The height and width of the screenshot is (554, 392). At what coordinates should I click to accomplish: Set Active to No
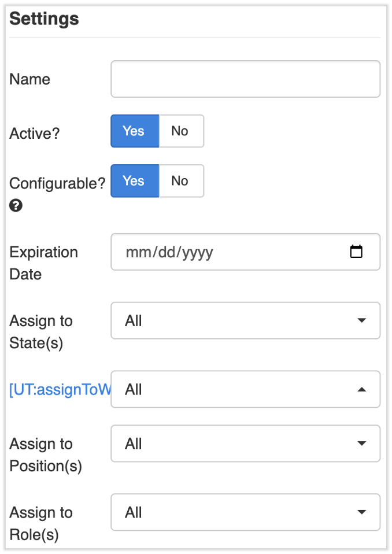point(180,131)
